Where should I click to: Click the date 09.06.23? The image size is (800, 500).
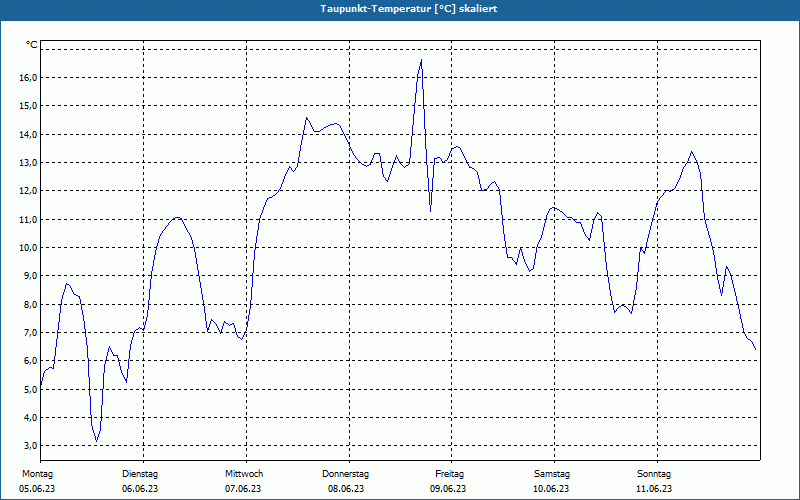coord(448,489)
